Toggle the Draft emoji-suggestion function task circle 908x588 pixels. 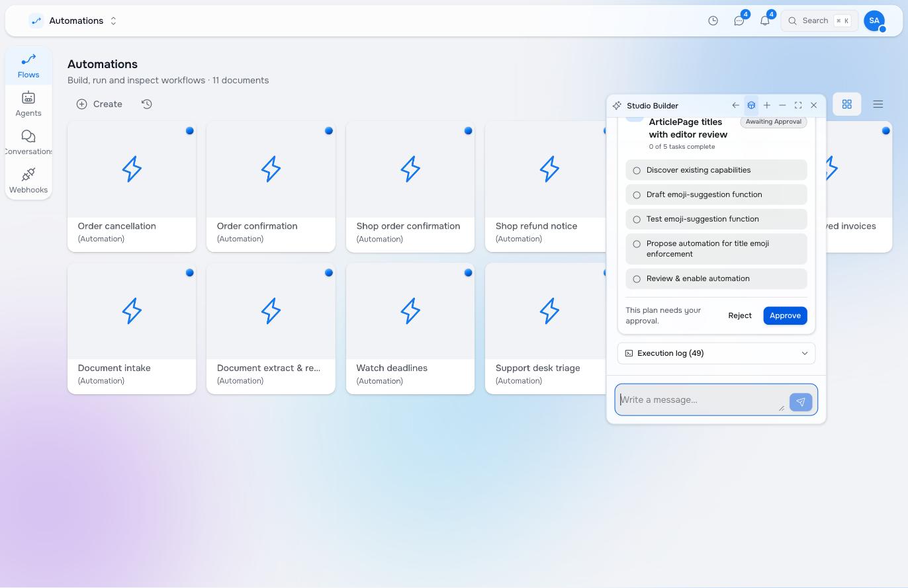tap(637, 195)
